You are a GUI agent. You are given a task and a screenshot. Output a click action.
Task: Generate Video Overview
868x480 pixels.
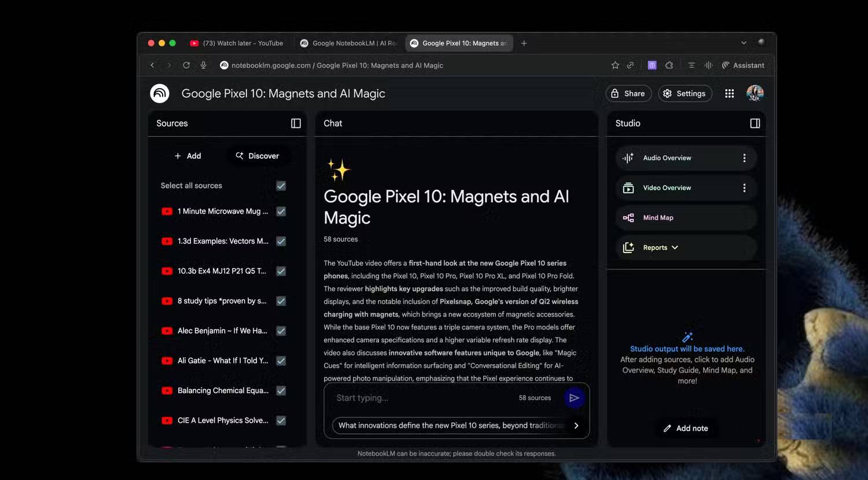pos(686,188)
